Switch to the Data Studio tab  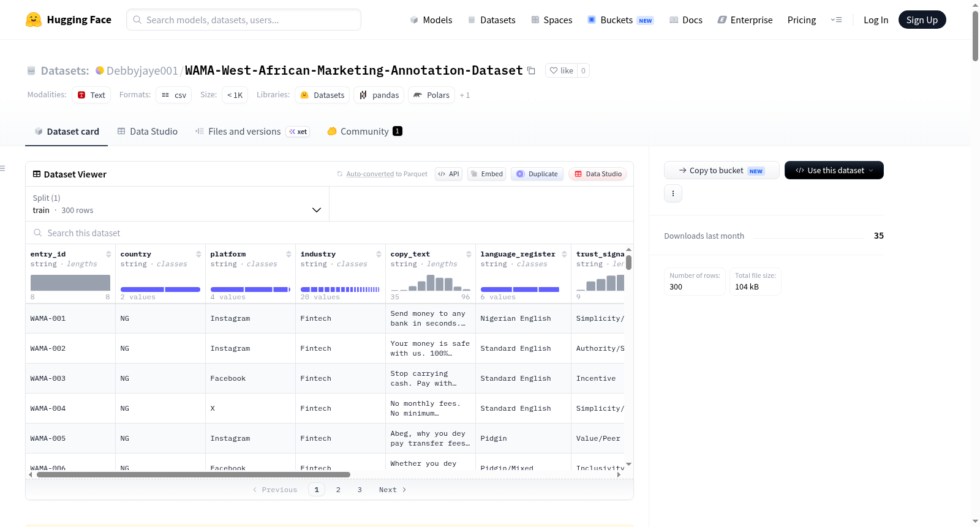click(x=148, y=132)
